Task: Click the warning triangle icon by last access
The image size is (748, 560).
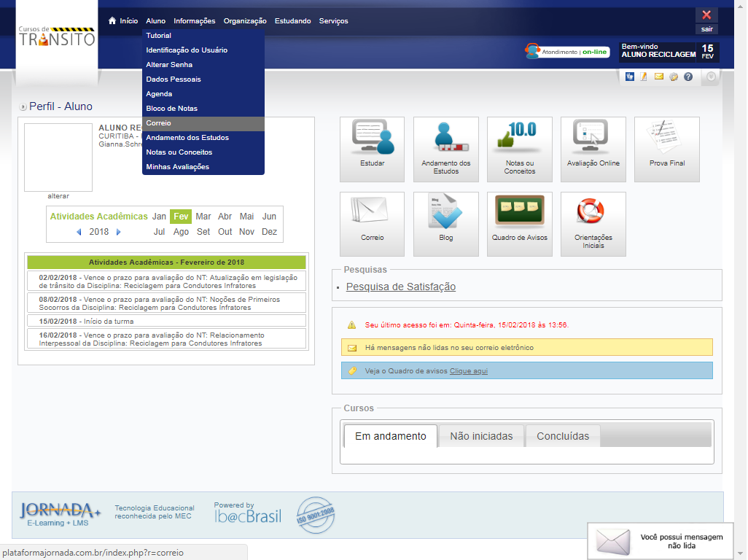Action: tap(351, 324)
